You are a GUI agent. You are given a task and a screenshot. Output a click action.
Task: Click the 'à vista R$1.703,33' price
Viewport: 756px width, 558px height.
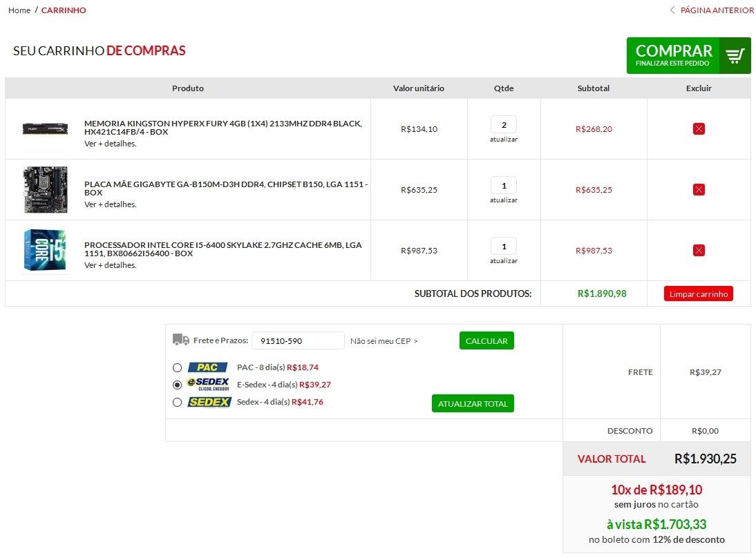656,523
